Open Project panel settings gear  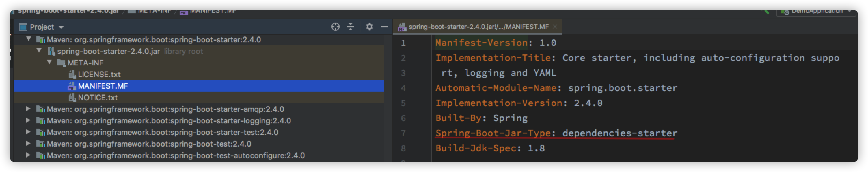(369, 27)
